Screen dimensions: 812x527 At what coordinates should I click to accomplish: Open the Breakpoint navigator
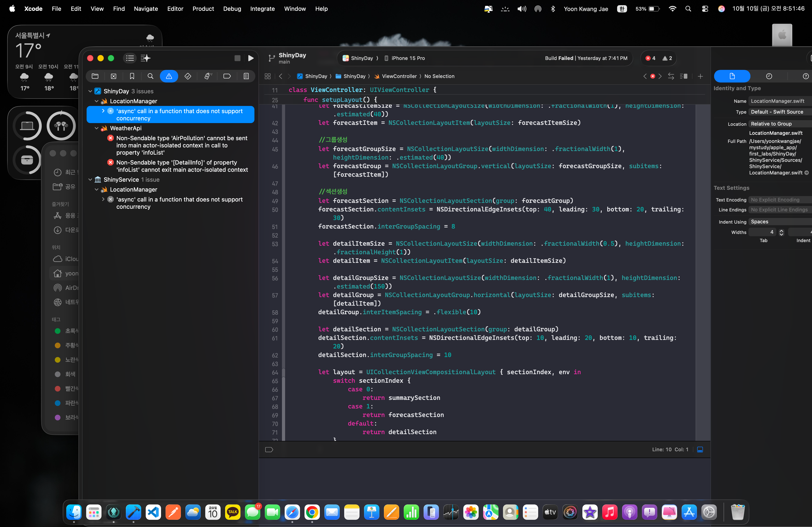tap(227, 76)
